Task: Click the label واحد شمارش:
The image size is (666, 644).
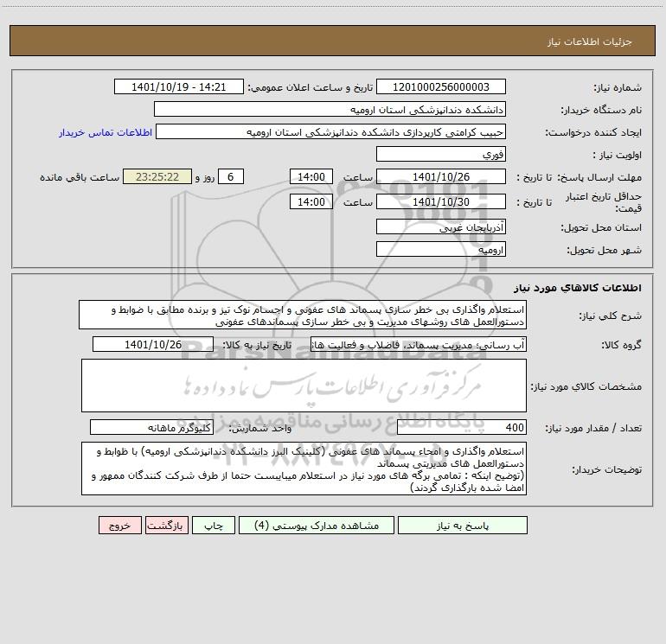Action: pyautogui.click(x=260, y=429)
